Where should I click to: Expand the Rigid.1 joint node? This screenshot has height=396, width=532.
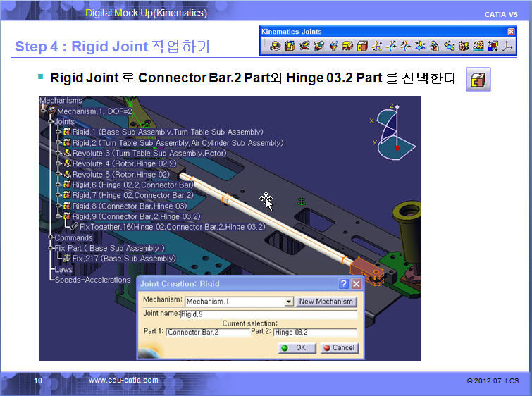(58, 132)
